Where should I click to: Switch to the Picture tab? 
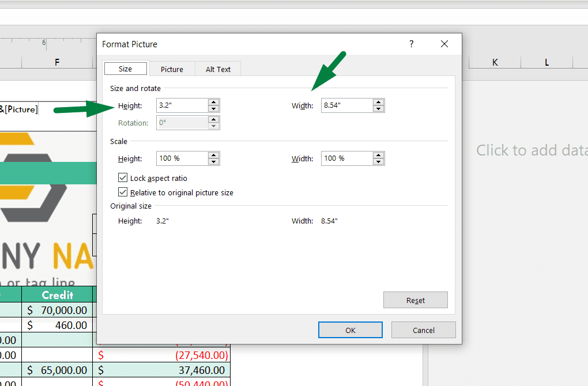172,69
